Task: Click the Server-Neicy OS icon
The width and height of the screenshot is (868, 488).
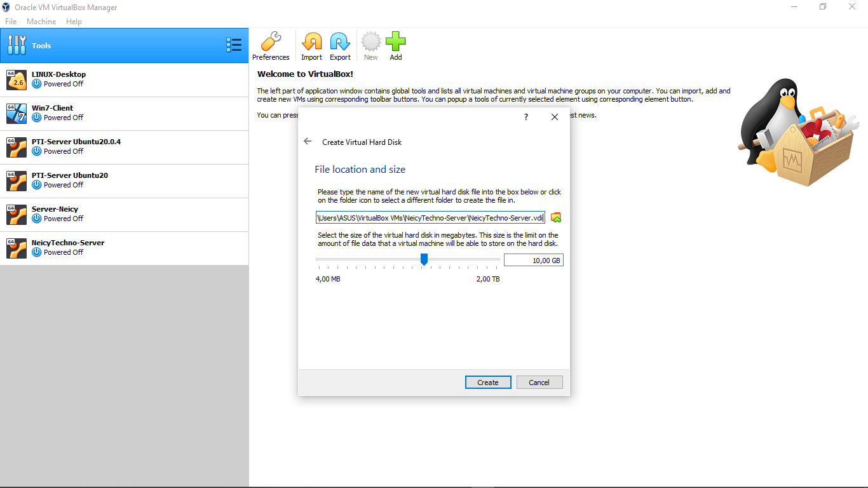Action: point(17,215)
